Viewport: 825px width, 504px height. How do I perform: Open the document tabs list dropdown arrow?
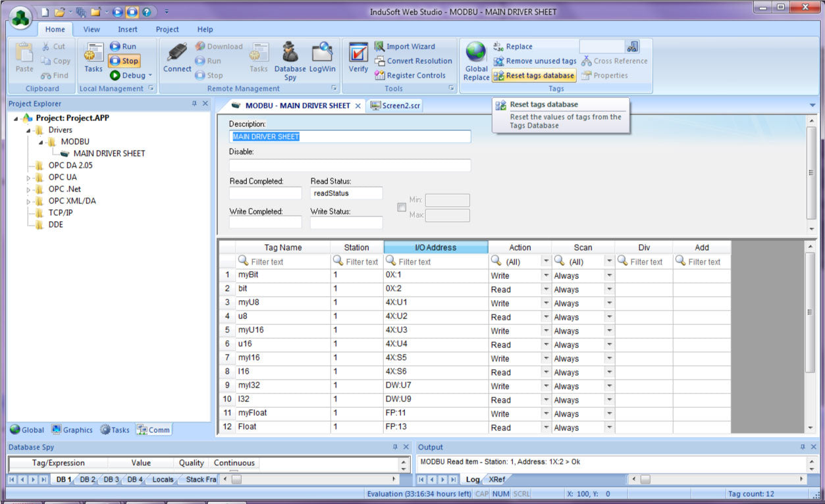pos(812,105)
